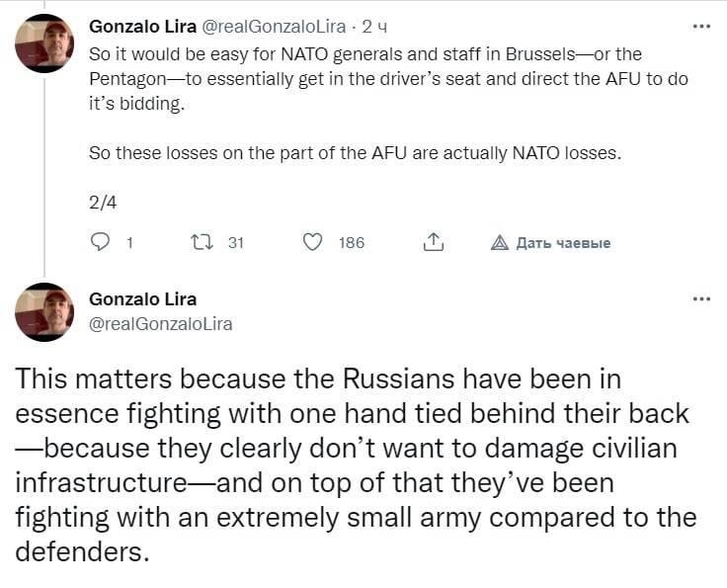Image resolution: width=727 pixels, height=588 pixels.
Task: Open the share arrow icon
Action: 432,242
